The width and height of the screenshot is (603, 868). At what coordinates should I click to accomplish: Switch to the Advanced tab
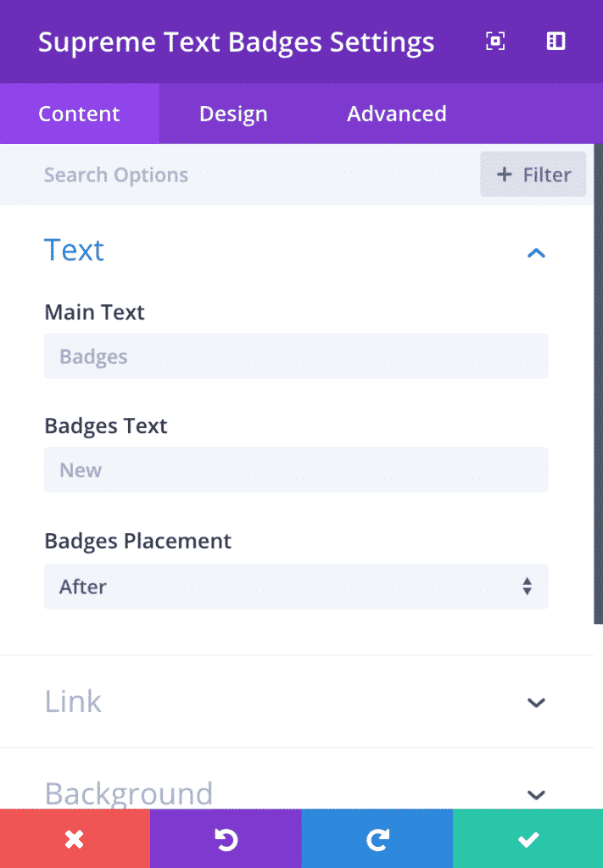coord(395,113)
